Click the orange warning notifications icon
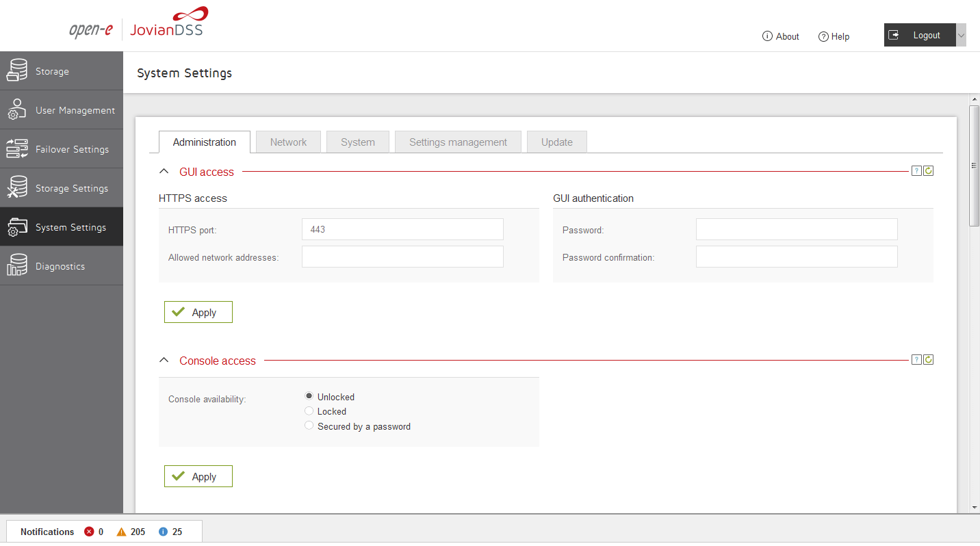Screen dimensions: 980x546 tap(121, 532)
